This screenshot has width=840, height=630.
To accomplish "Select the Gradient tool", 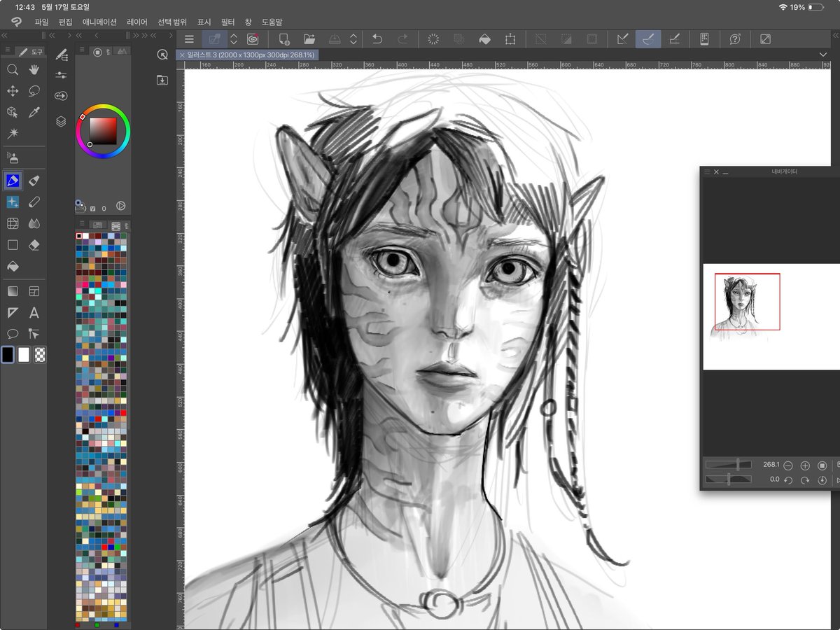I will (x=13, y=290).
